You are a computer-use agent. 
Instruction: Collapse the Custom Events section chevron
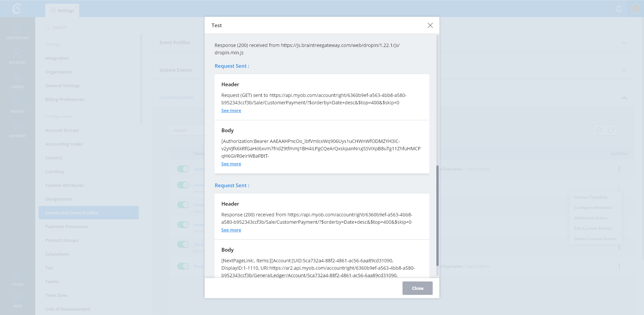click(x=624, y=98)
